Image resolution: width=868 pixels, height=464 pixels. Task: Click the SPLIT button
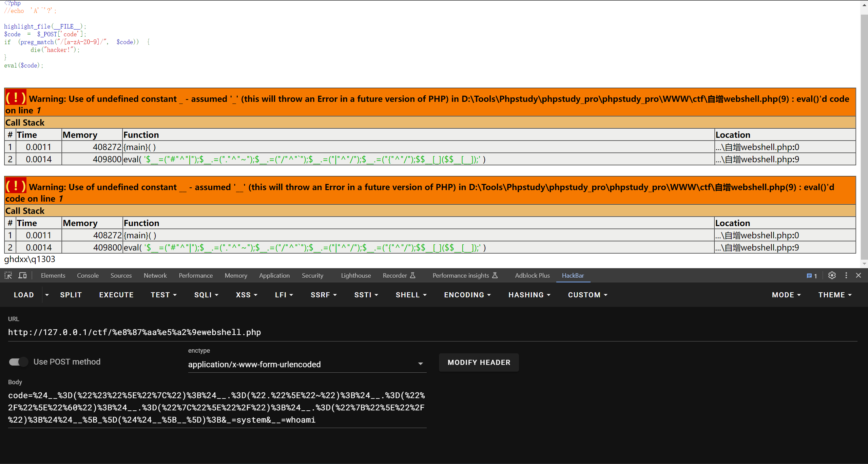[x=71, y=295]
